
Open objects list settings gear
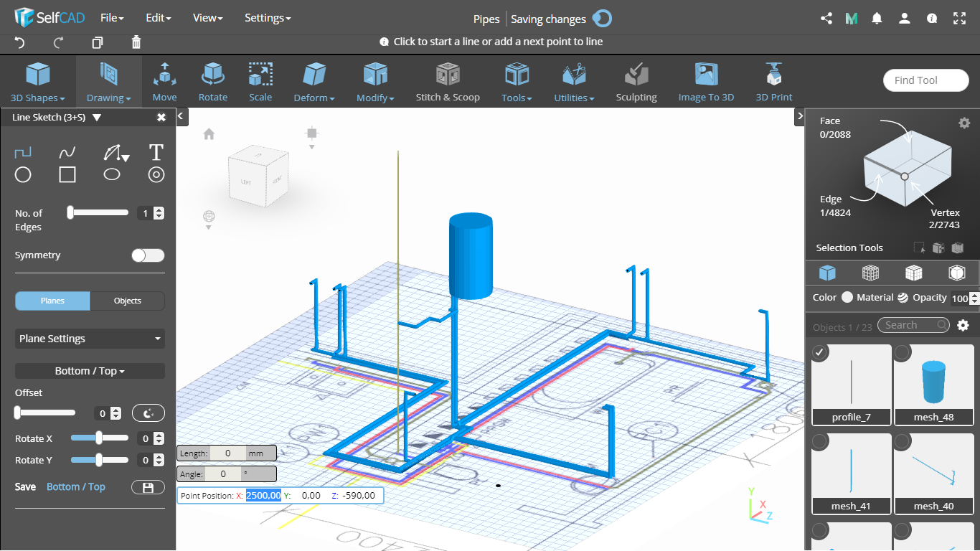pos(963,325)
